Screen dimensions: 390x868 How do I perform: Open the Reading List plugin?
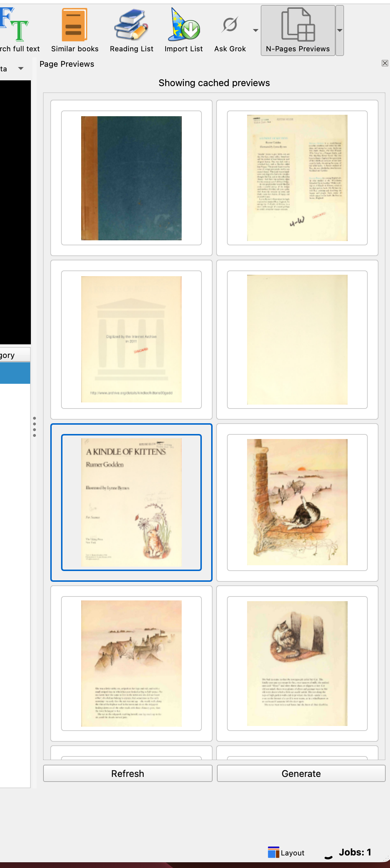(131, 30)
